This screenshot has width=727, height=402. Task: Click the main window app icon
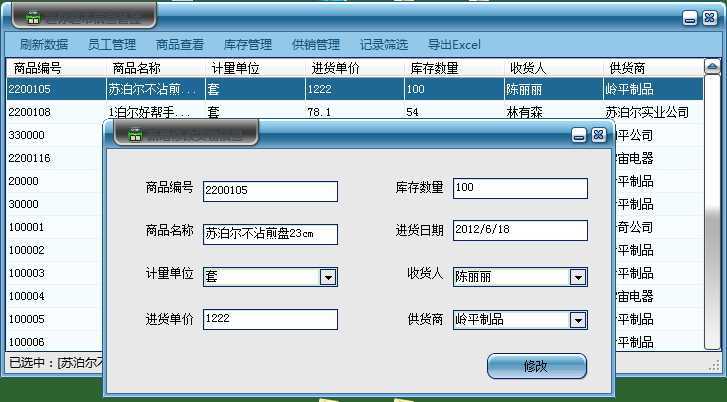click(32, 17)
